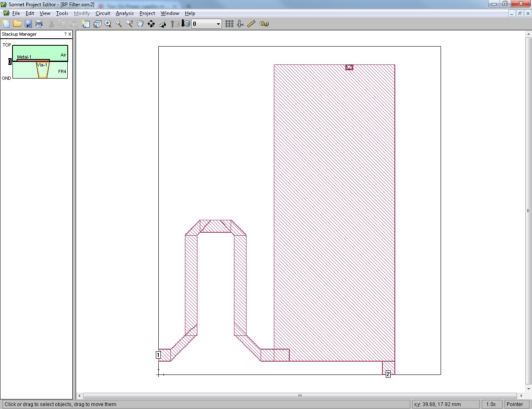532x409 pixels.
Task: Open the Analysis menu
Action: (x=125, y=13)
